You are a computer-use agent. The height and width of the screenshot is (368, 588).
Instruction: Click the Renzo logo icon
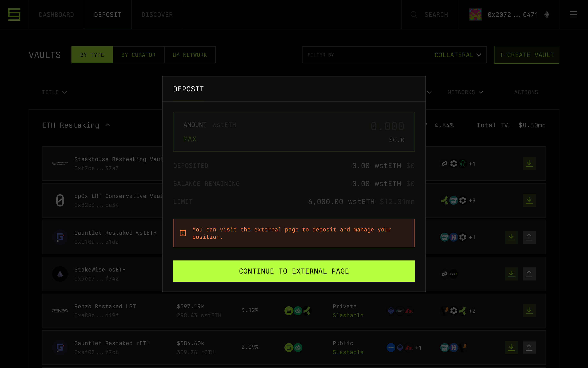coord(60,311)
